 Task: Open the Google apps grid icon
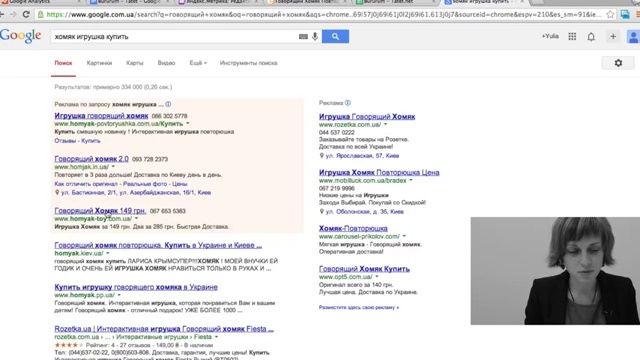point(572,36)
